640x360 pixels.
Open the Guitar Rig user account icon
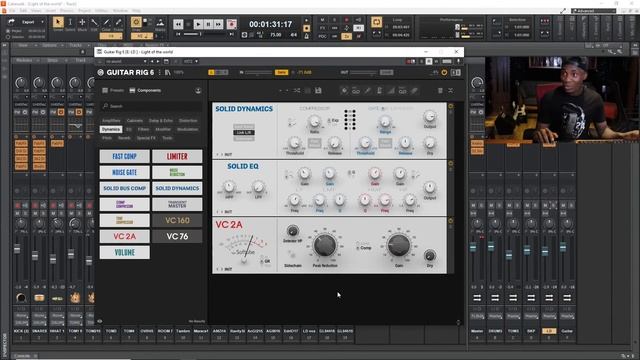pyautogui.click(x=198, y=91)
